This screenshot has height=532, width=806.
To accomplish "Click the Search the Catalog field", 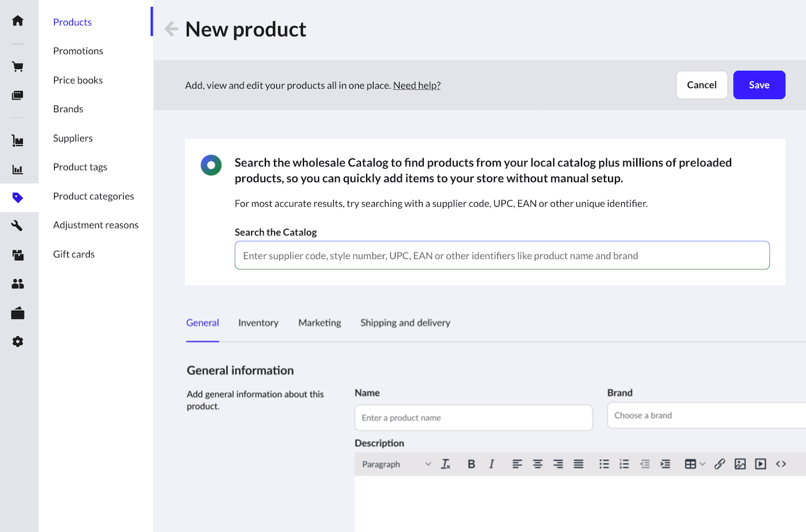I will 502,255.
